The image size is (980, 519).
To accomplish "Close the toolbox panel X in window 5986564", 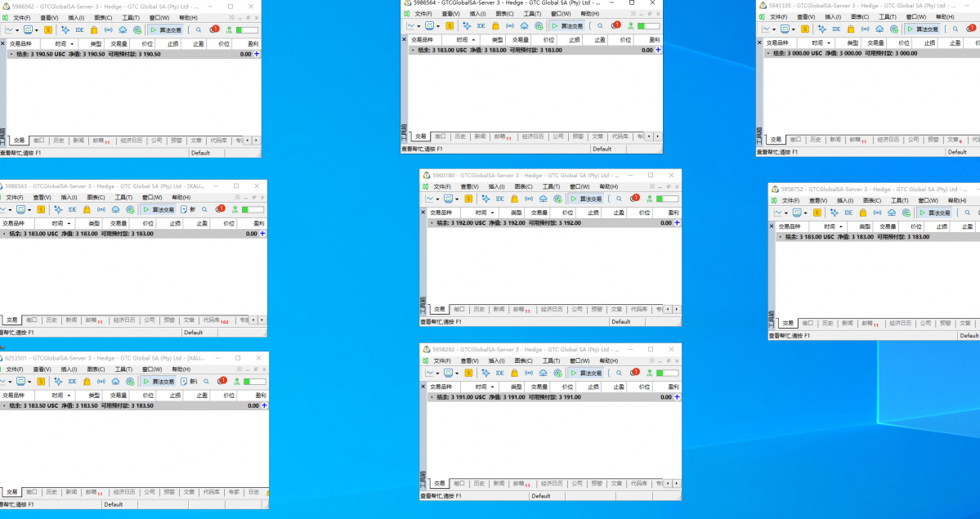I will 405,39.
